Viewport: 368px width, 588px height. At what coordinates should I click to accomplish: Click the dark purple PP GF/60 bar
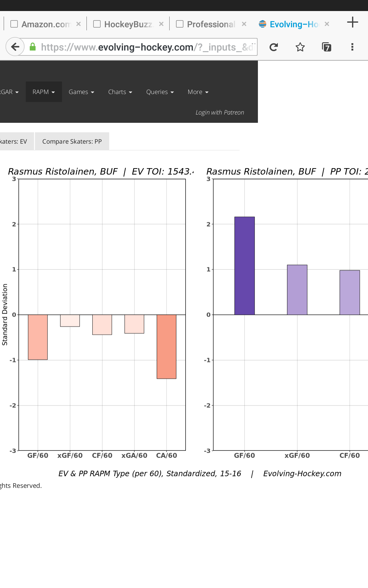[x=244, y=266]
